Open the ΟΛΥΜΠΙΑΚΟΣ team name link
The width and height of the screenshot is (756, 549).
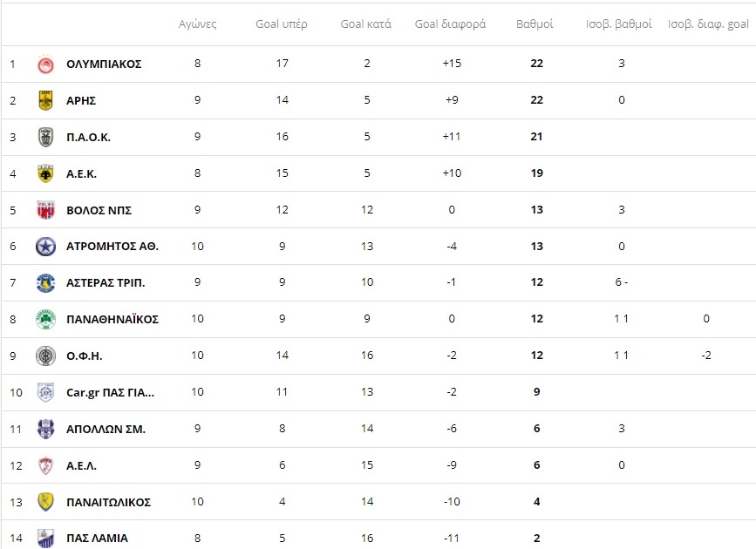coord(104,64)
